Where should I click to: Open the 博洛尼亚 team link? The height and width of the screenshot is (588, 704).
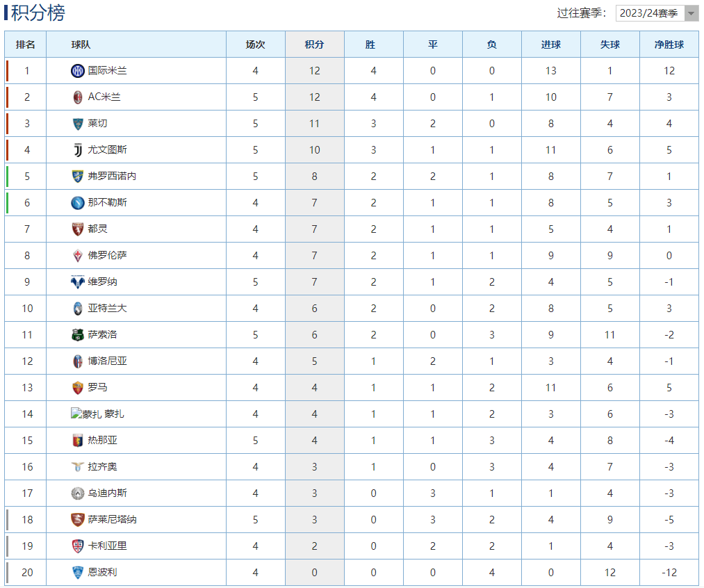108,361
